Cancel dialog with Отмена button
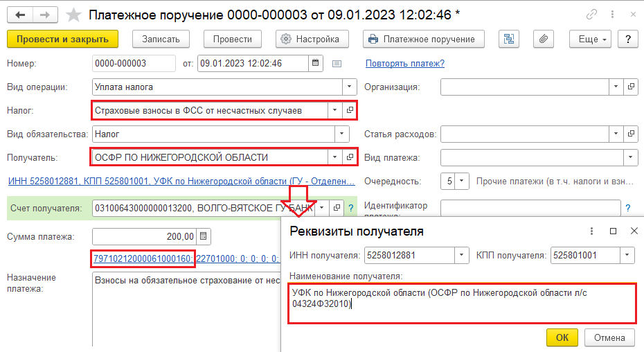This screenshot has width=644, height=352. pos(609,337)
